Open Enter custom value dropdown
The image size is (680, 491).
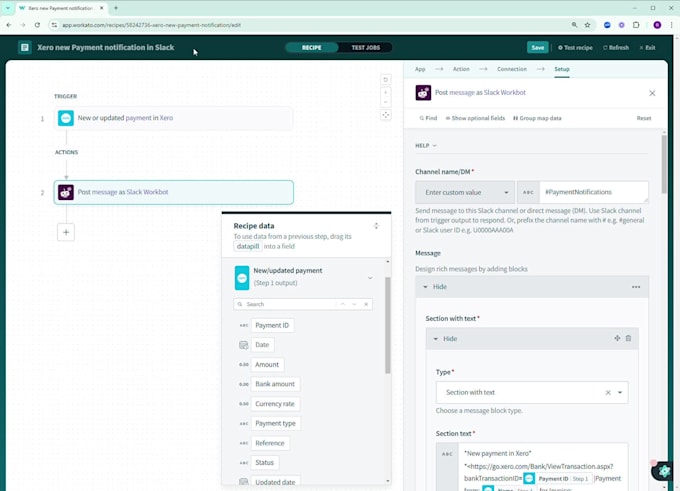coord(465,192)
